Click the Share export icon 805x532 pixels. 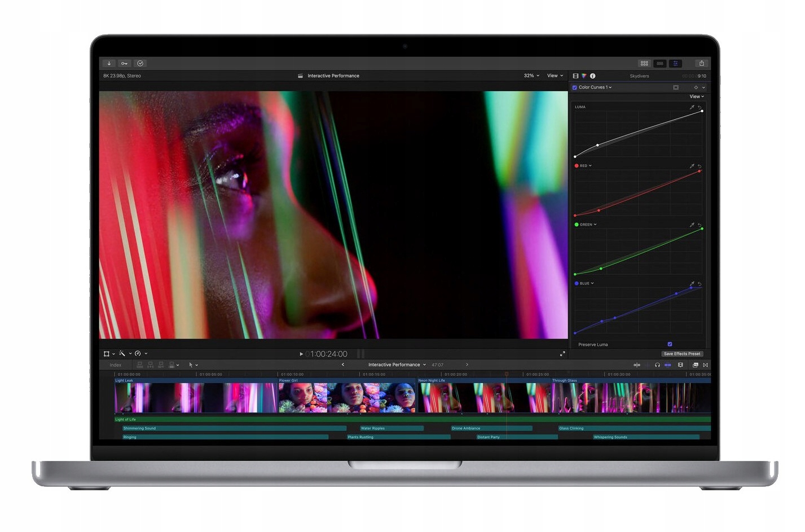coord(701,63)
